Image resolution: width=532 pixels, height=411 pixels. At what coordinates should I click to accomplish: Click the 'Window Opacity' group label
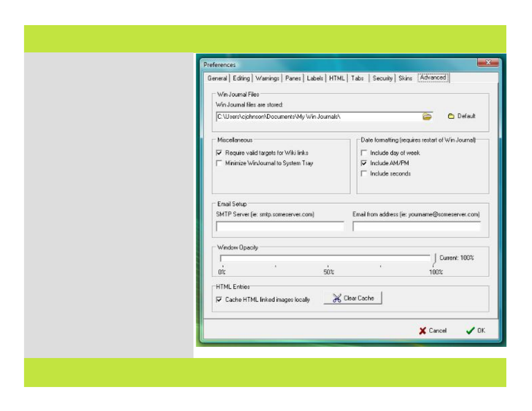pyautogui.click(x=238, y=248)
